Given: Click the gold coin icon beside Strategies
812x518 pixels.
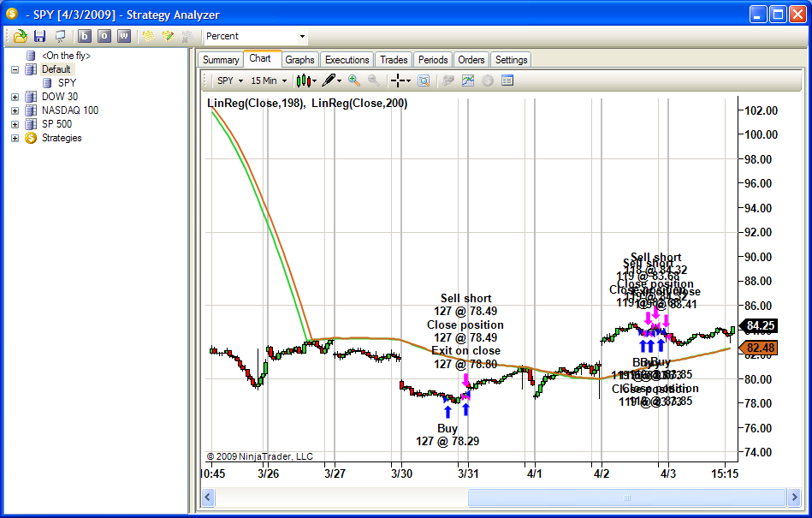Looking at the screenshot, I should click(31, 138).
